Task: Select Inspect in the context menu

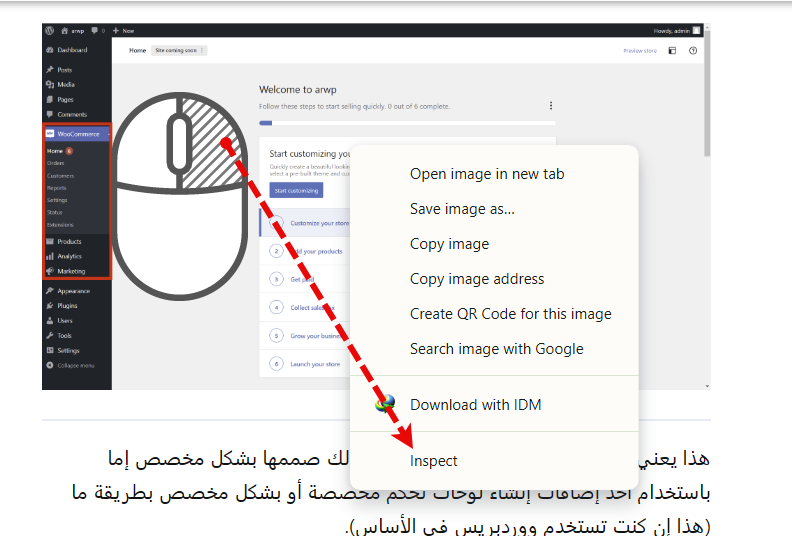Action: pyautogui.click(x=433, y=461)
